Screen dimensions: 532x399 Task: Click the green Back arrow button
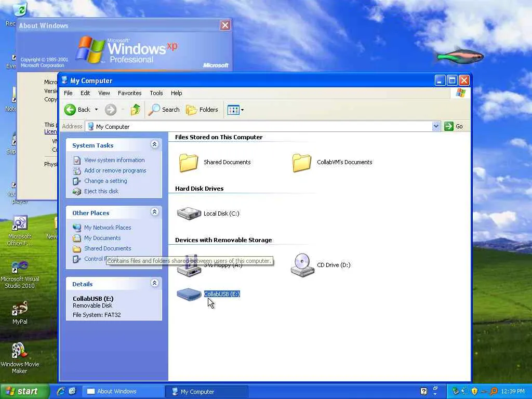[x=70, y=110]
